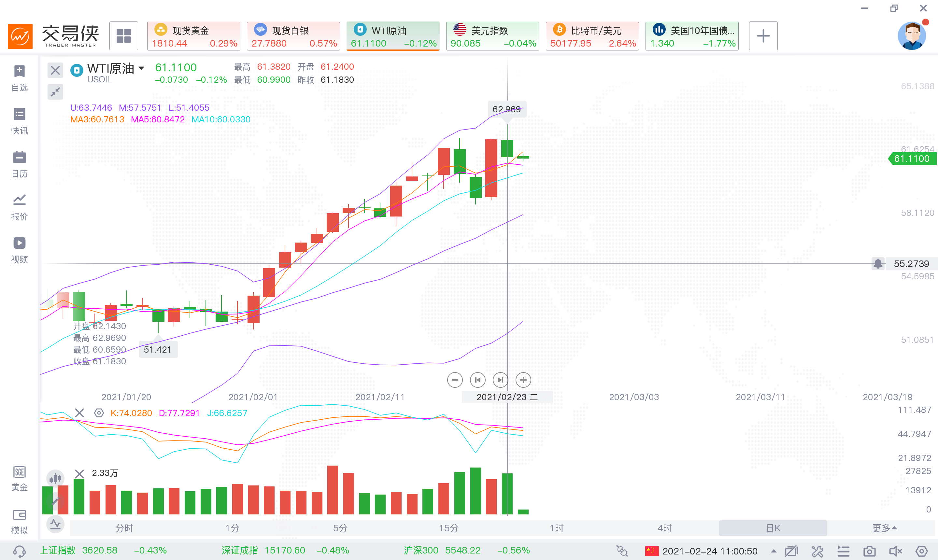The image size is (938, 560).
Task: Select 美国10年国债 quote tab
Action: (692, 36)
